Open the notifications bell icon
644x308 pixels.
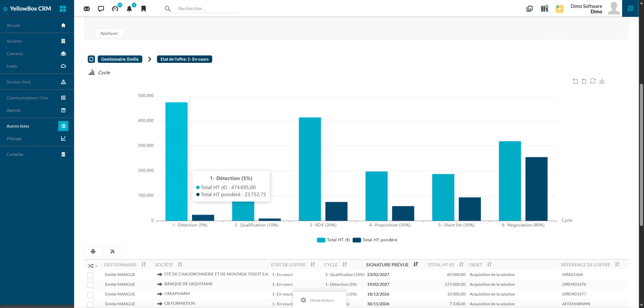point(129,9)
